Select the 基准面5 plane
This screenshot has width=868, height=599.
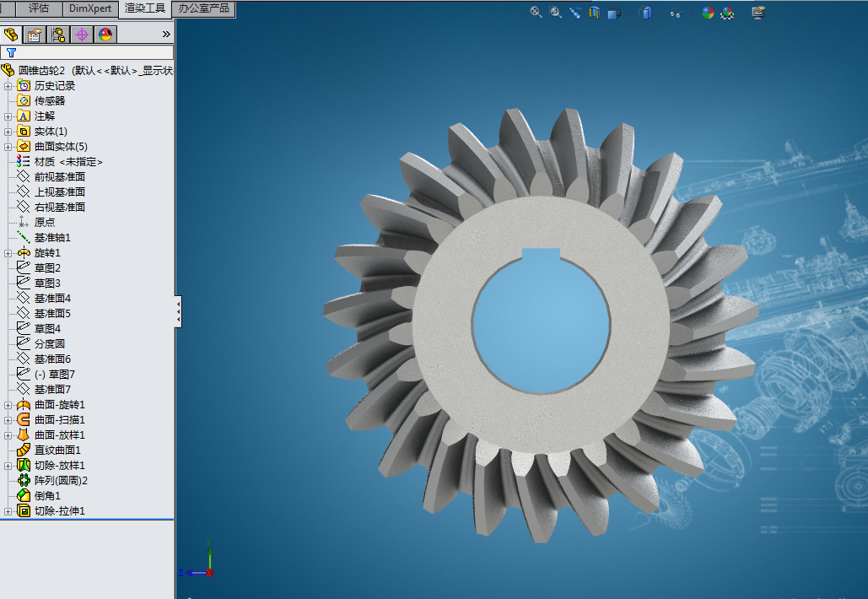tap(44, 313)
